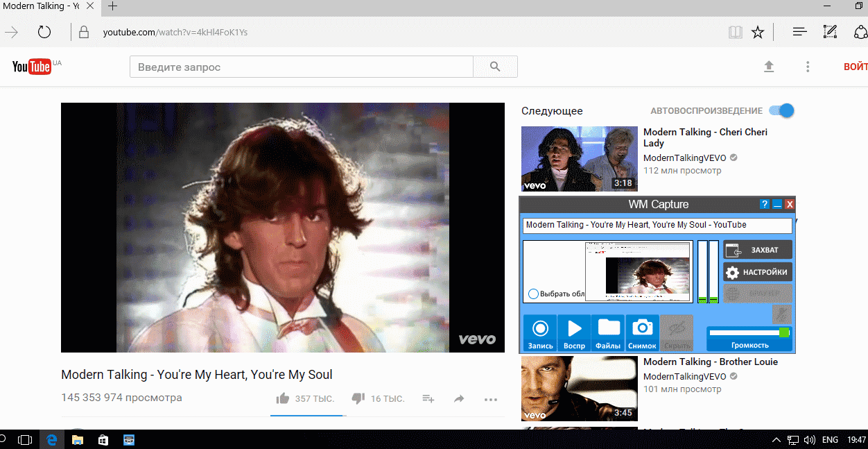This screenshot has height=449, width=868.
Task: Show hidden system tray icons
Action: point(776,439)
